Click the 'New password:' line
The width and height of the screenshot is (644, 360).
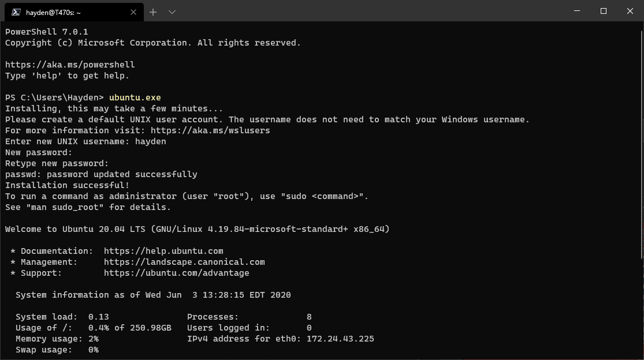39,152
